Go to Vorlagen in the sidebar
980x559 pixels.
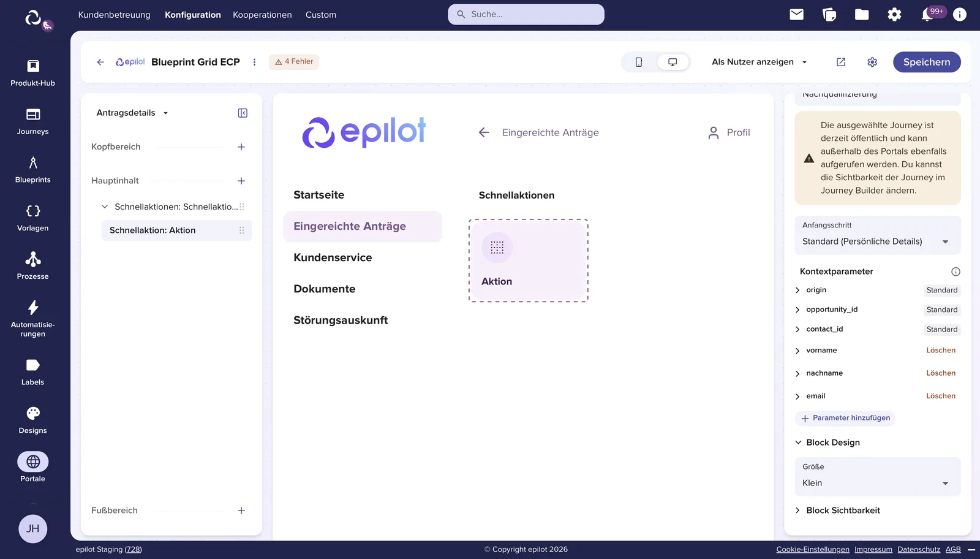[x=33, y=218]
